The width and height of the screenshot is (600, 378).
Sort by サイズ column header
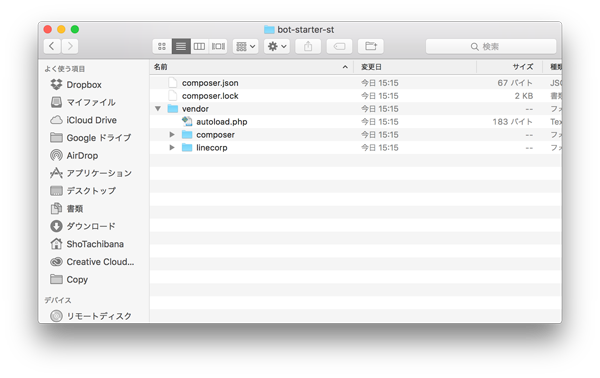point(509,67)
